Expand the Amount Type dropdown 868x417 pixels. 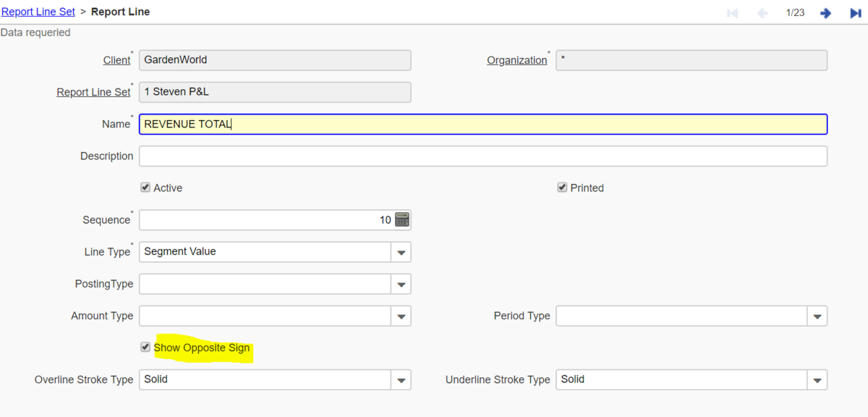(x=401, y=316)
